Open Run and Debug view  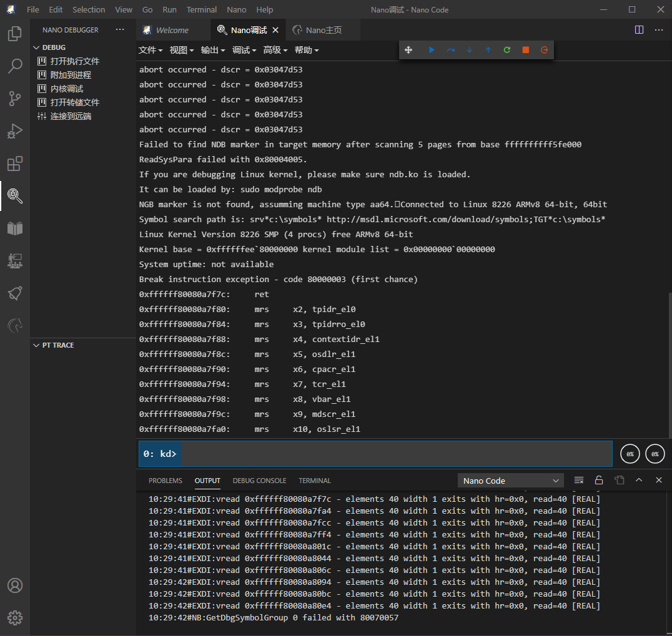click(x=15, y=131)
